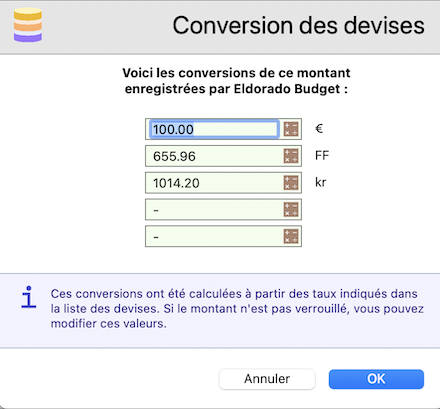Click the FF currency label
This screenshot has width=440, height=409.
coord(322,155)
